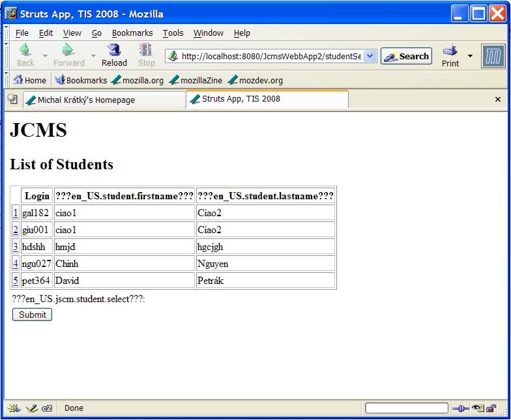Click the Login column header
This screenshot has height=420, width=511.
coord(36,196)
